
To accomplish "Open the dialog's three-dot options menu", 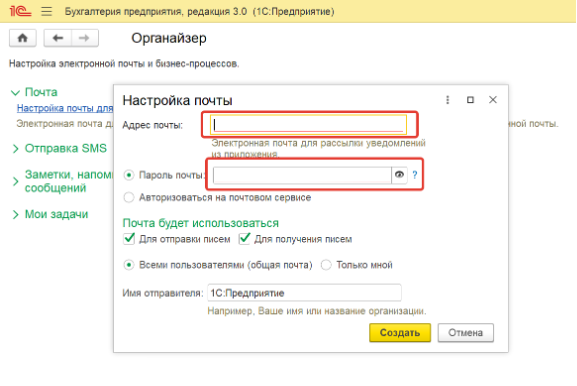I will 447,100.
